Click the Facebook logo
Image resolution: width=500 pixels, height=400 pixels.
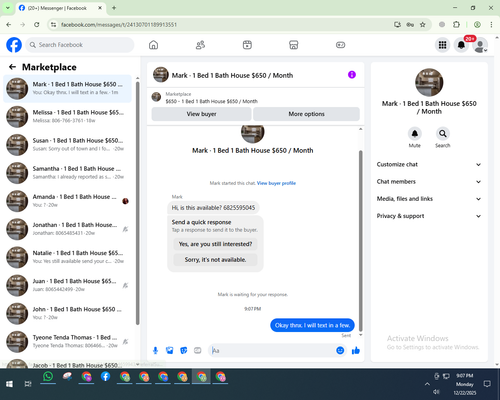pyautogui.click(x=14, y=45)
